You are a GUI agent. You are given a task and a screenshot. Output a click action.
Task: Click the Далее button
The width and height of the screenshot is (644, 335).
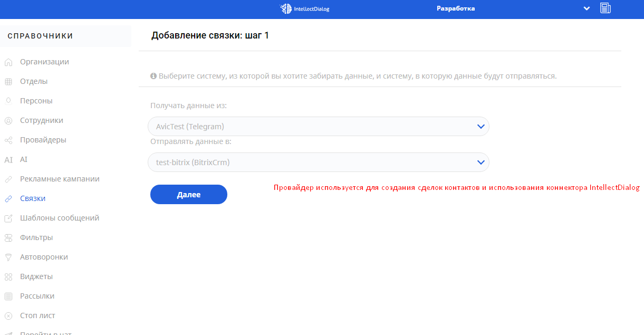[189, 195]
